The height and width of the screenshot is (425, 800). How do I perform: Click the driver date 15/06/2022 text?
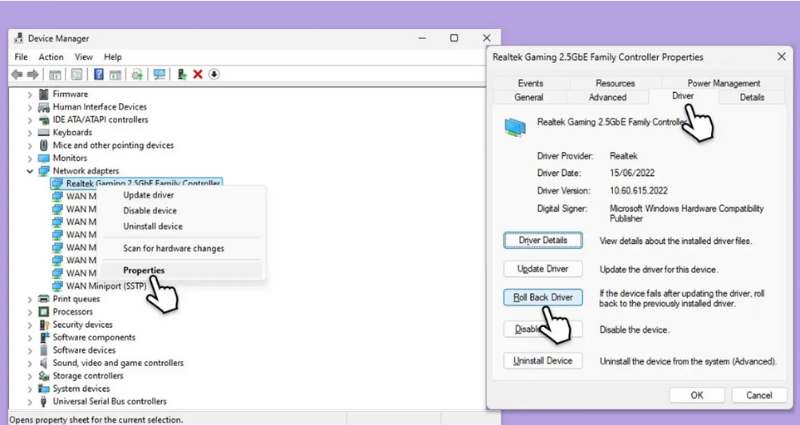point(632,173)
